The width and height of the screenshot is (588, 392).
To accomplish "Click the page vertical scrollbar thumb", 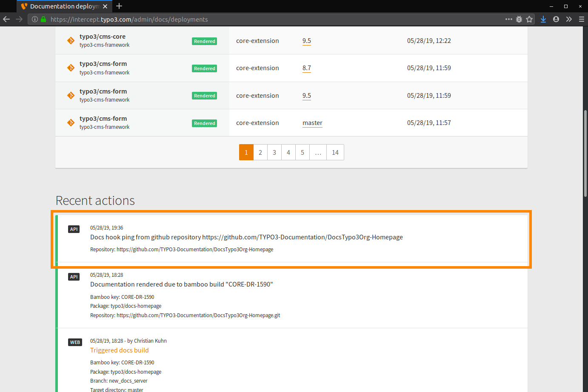I will click(585, 153).
